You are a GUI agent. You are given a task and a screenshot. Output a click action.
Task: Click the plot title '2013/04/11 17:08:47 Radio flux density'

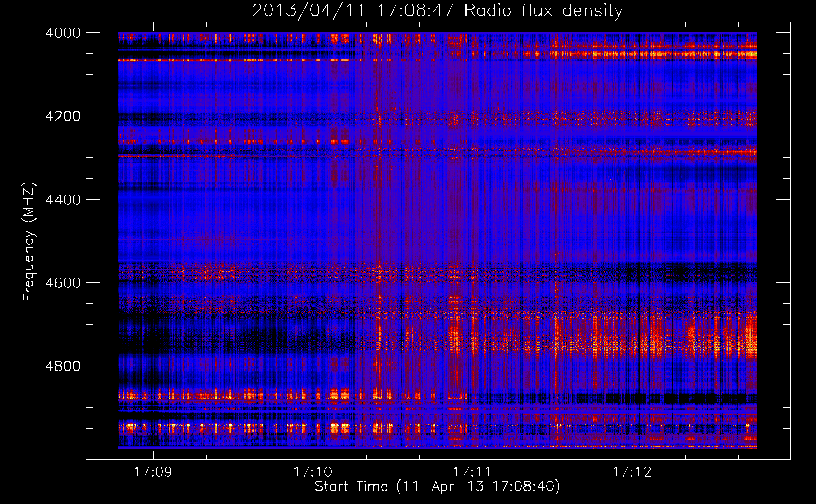pos(437,10)
